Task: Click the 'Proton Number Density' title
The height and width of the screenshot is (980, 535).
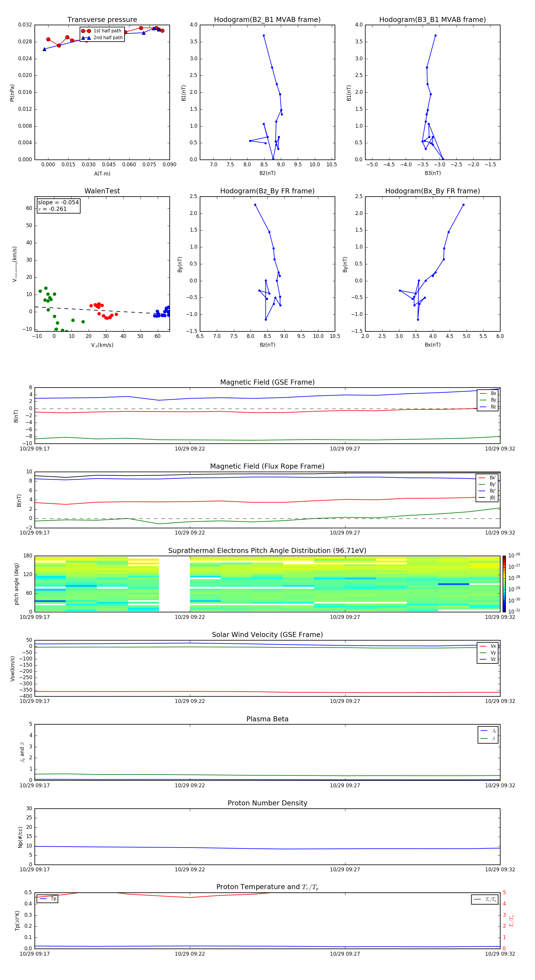Action: point(267,803)
